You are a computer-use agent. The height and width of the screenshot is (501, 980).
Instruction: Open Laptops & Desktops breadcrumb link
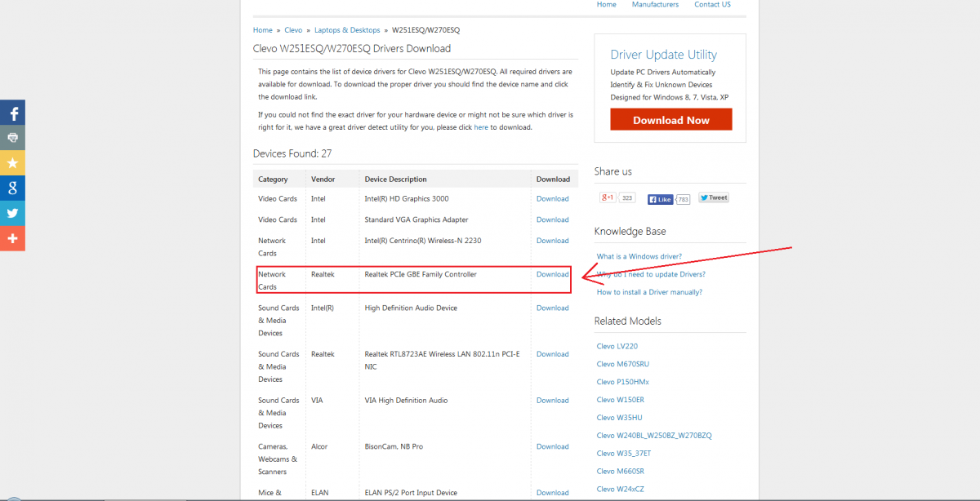coord(348,30)
